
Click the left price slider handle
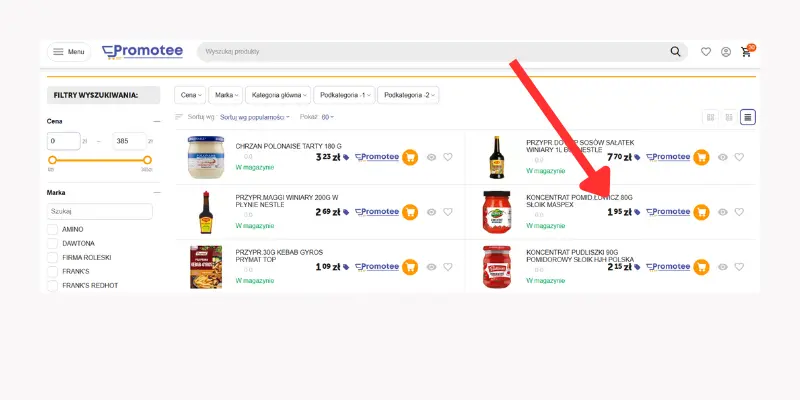(52, 160)
